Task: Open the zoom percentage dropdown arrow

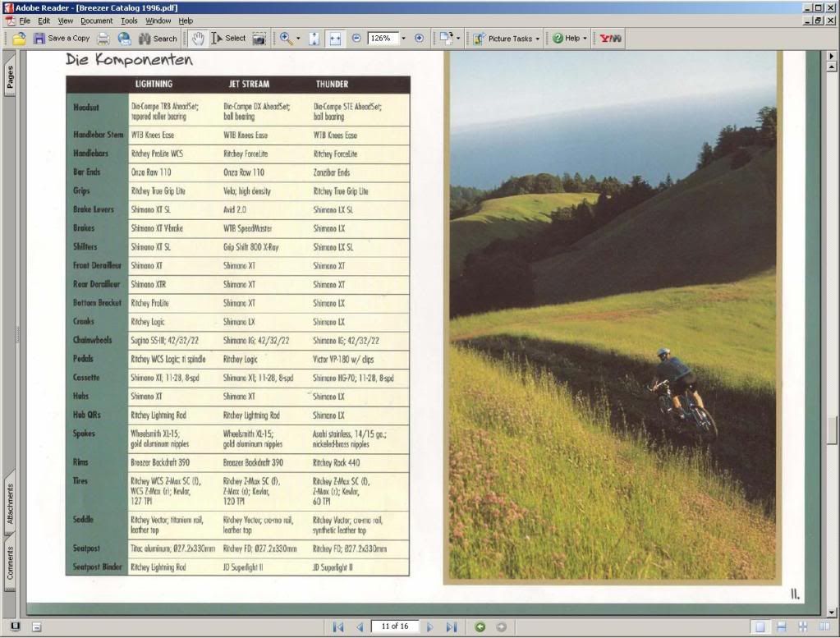Action: pyautogui.click(x=403, y=39)
